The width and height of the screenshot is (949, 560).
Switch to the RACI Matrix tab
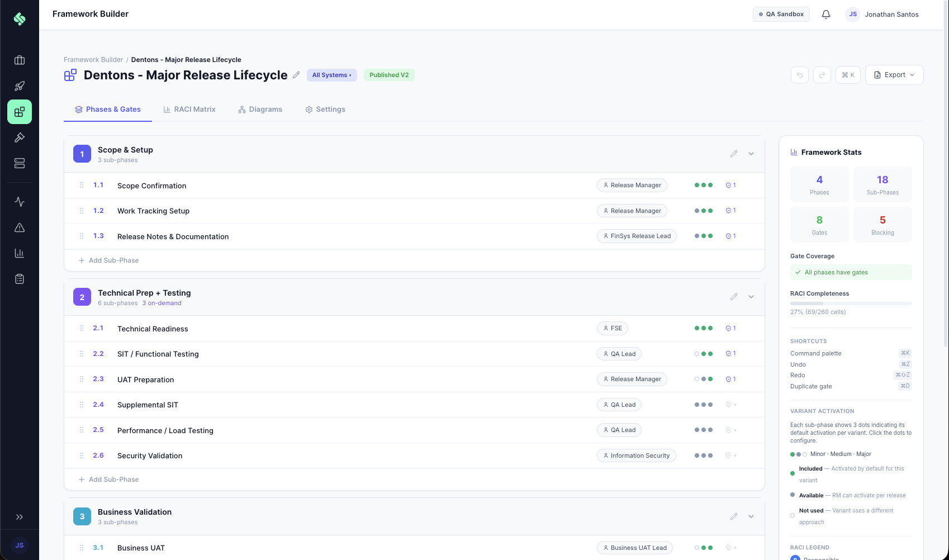pyautogui.click(x=189, y=109)
